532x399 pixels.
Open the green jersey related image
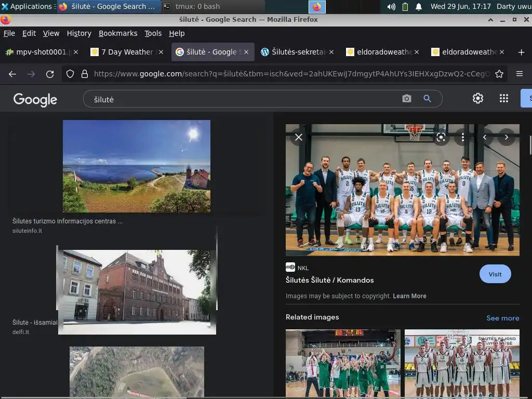coord(343,363)
